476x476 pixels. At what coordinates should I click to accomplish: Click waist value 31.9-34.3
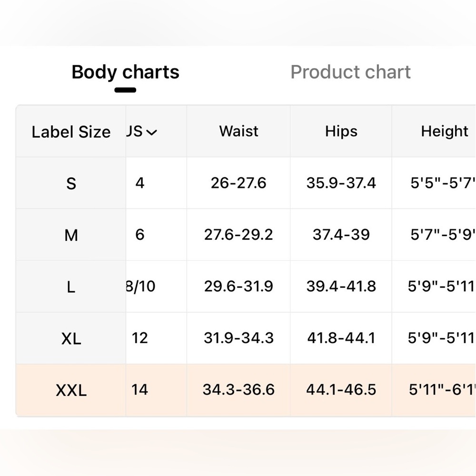tap(238, 338)
